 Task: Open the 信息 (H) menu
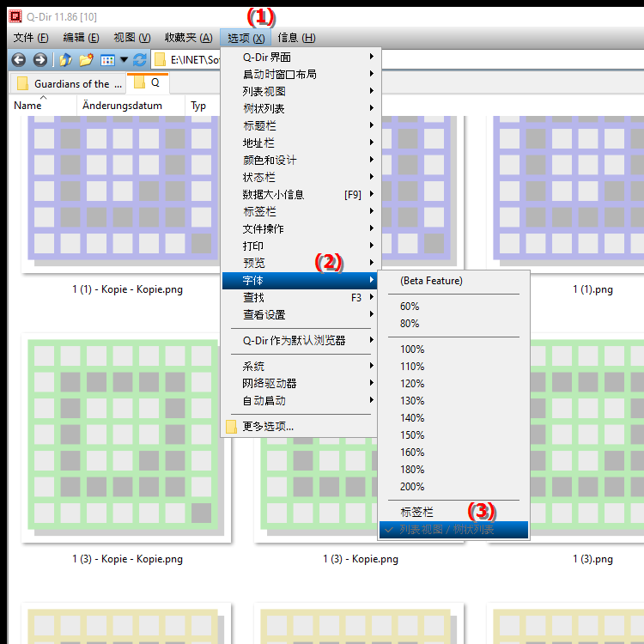296,38
